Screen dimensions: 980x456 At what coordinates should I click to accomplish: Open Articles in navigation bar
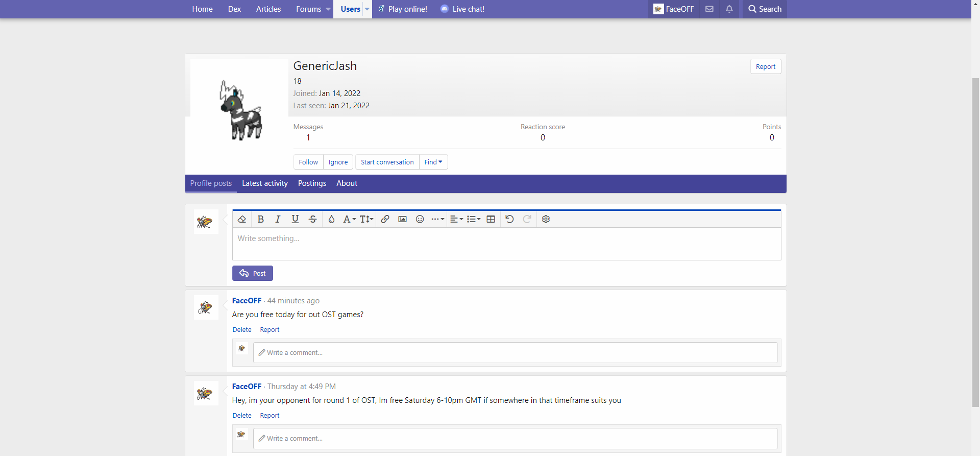[268, 9]
